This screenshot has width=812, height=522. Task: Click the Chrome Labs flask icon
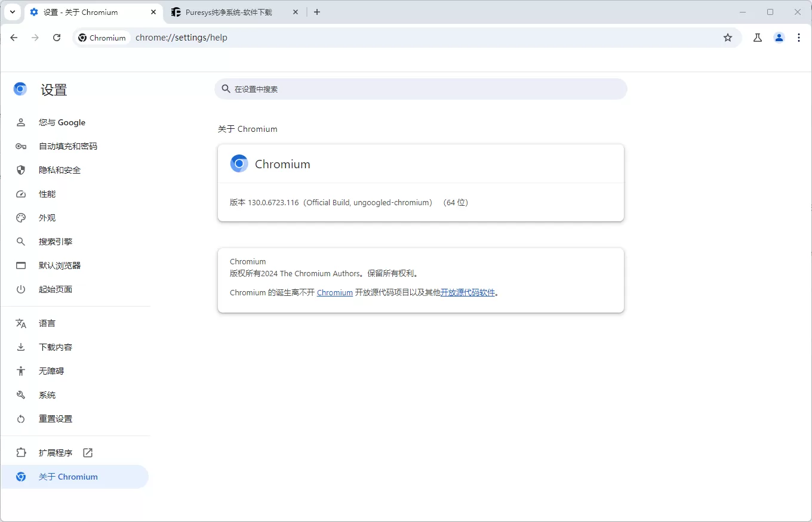click(757, 37)
